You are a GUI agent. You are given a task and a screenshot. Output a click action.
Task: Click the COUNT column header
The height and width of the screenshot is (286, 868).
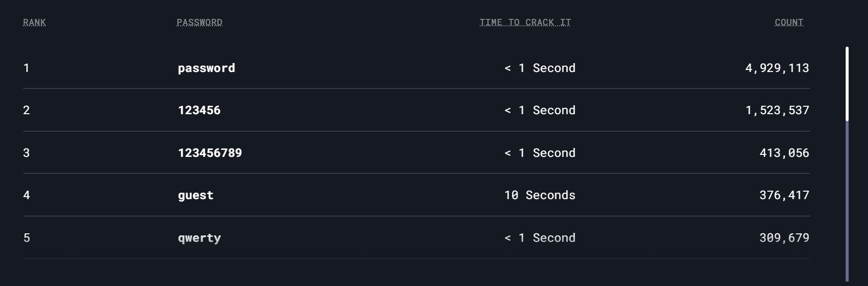tap(789, 23)
